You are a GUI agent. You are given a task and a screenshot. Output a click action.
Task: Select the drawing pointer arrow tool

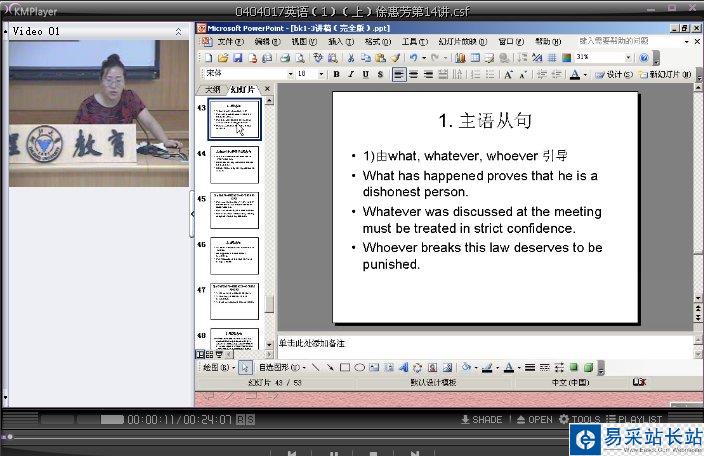[245, 368]
